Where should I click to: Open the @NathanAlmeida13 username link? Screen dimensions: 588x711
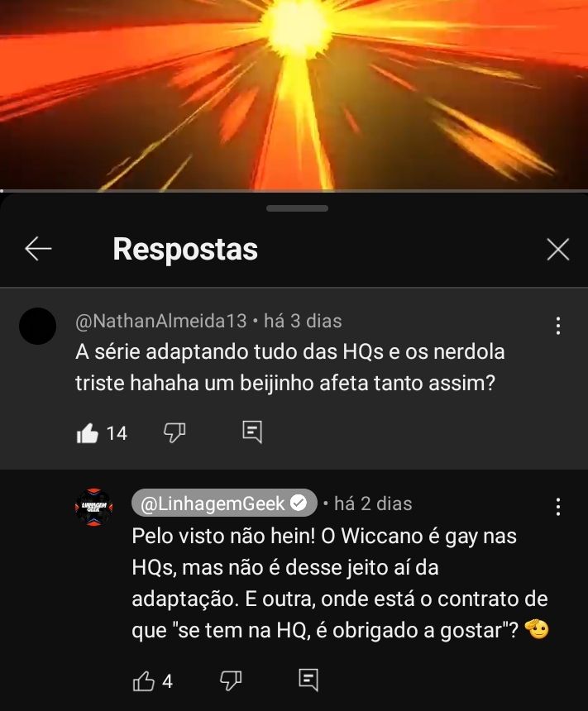(x=161, y=321)
